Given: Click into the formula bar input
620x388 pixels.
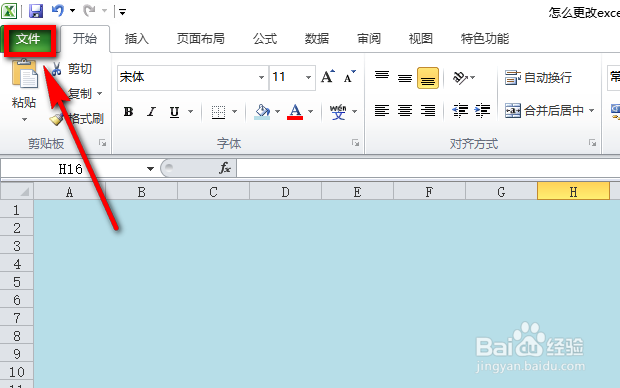Looking at the screenshot, I should (x=428, y=168).
